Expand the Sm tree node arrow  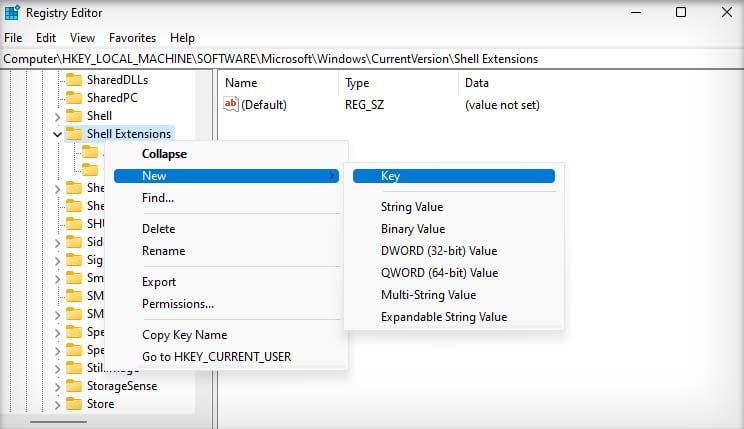[57, 279]
